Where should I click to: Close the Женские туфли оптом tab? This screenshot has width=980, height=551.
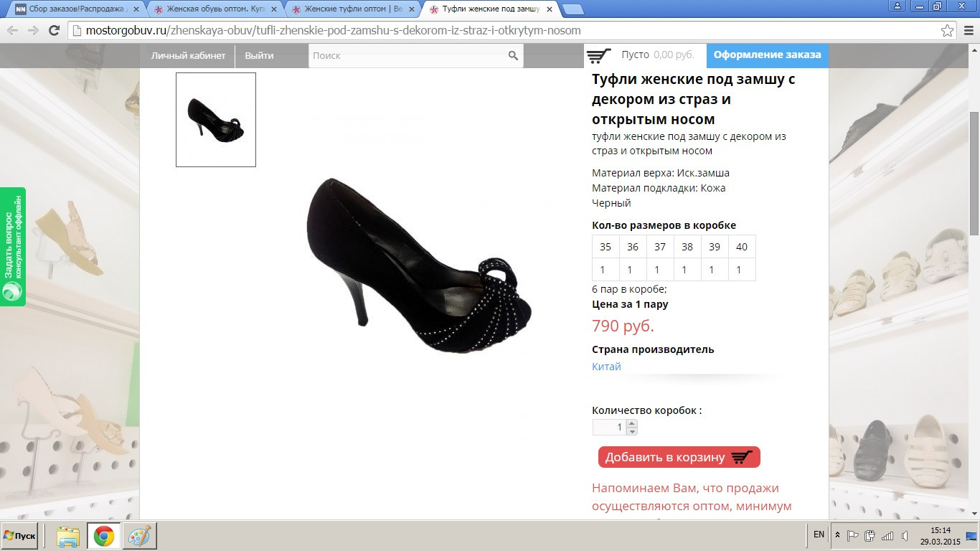click(411, 9)
